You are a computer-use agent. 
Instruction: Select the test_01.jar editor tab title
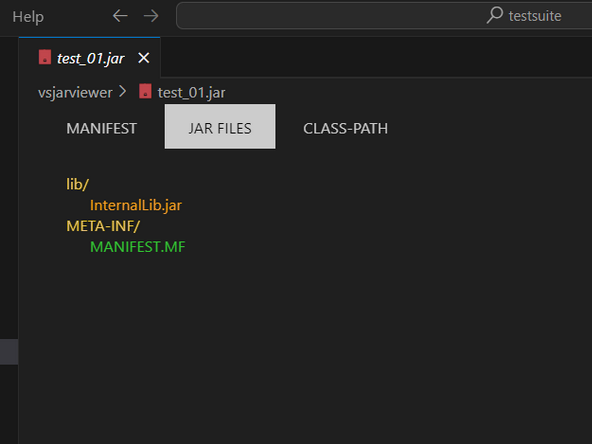(91, 59)
